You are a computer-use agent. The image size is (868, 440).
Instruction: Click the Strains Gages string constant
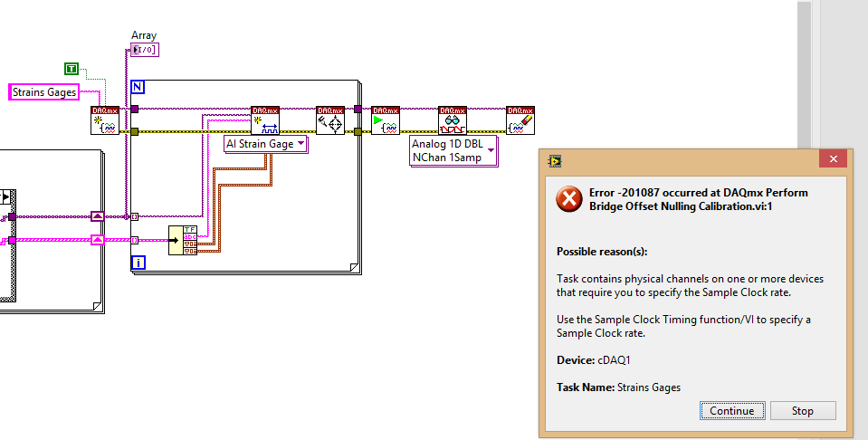(44, 91)
